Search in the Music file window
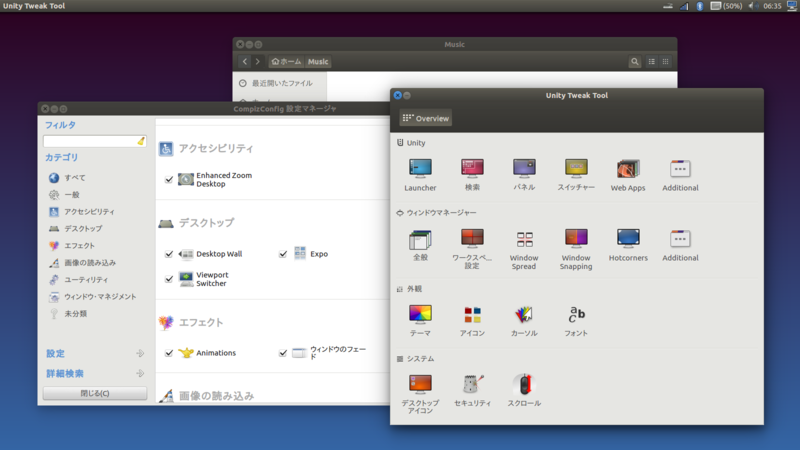800x450 pixels. [634, 62]
